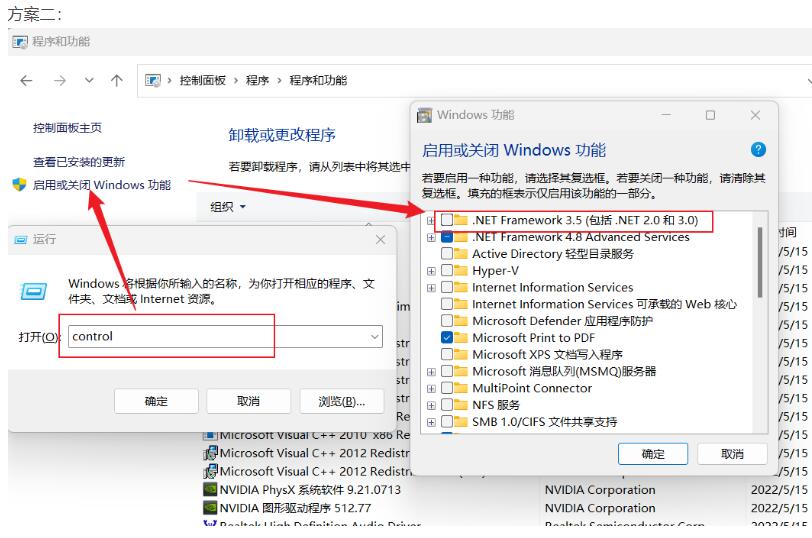Expand the .NET Framework 3.5 tree node

tap(431, 221)
